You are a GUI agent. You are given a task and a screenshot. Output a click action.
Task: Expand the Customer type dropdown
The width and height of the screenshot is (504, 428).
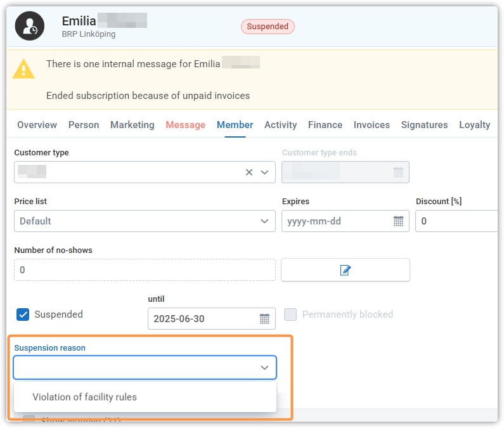265,172
